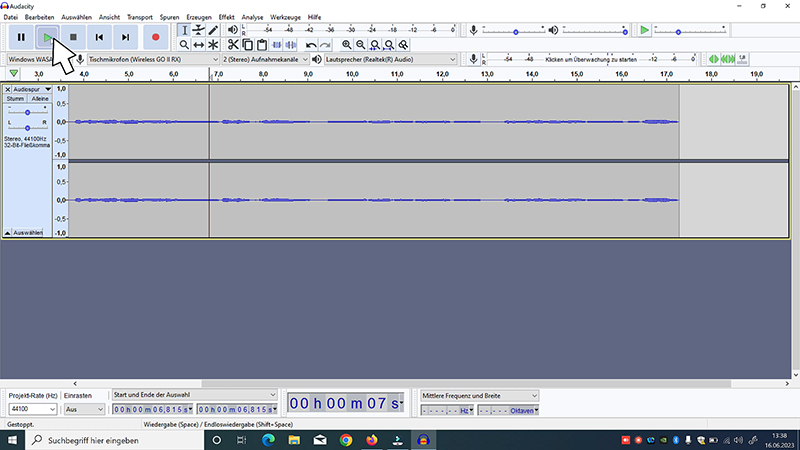The image size is (800, 450).
Task: Select the Zoom magnifier tool
Action: [184, 45]
